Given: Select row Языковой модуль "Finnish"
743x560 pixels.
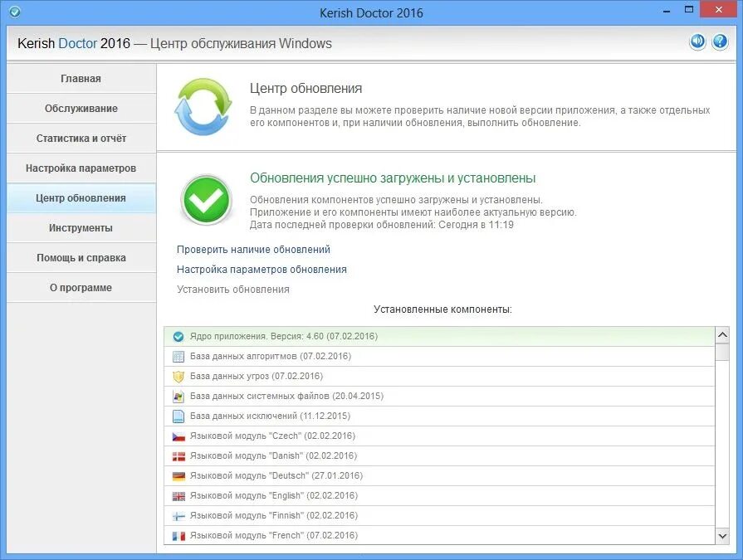Looking at the screenshot, I should click(439, 515).
